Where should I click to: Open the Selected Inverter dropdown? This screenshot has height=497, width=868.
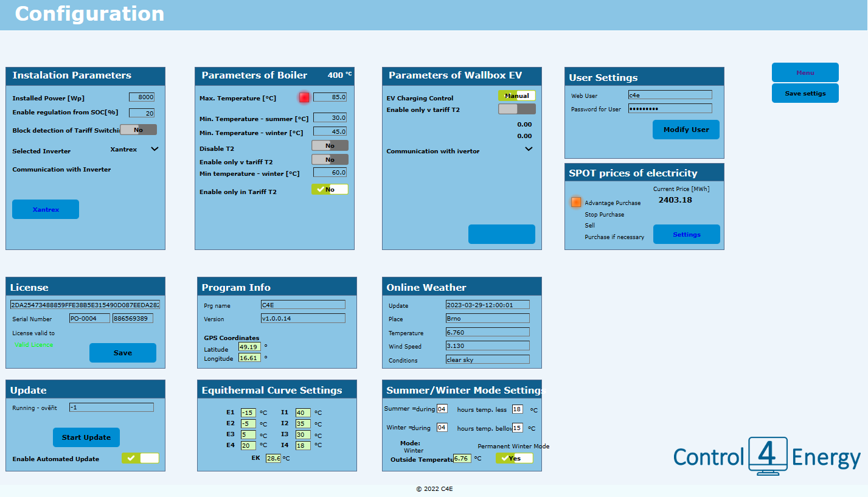click(x=154, y=149)
